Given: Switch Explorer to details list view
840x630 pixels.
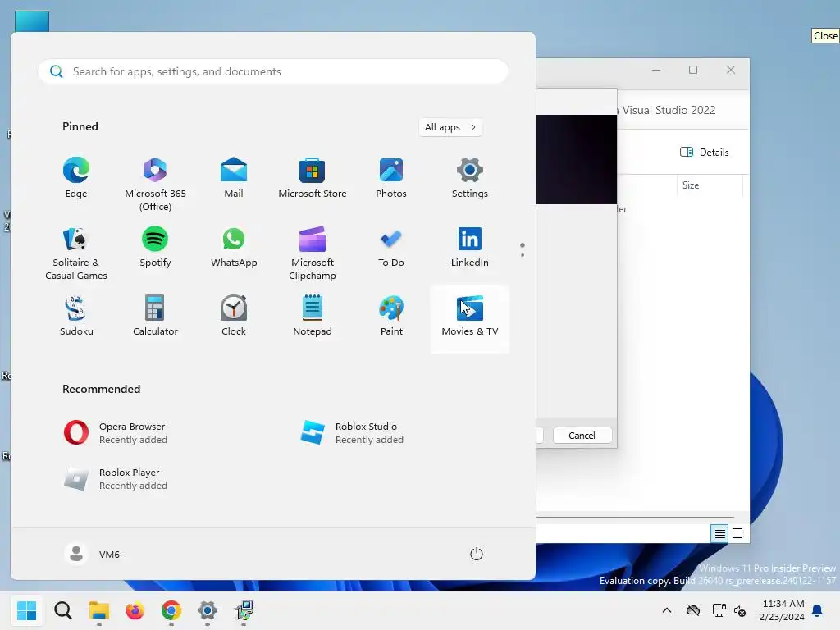Looking at the screenshot, I should coord(719,533).
